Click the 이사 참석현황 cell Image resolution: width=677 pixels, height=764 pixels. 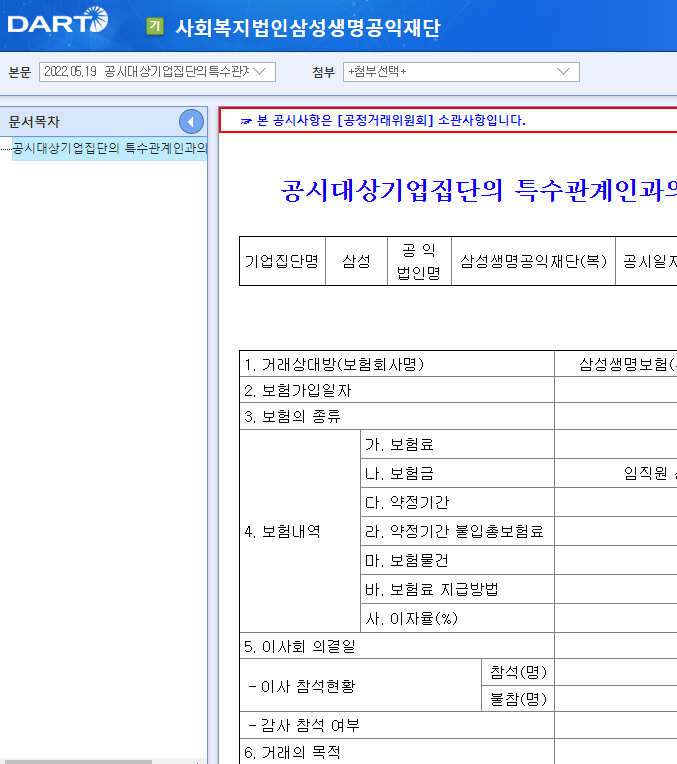click(360, 686)
